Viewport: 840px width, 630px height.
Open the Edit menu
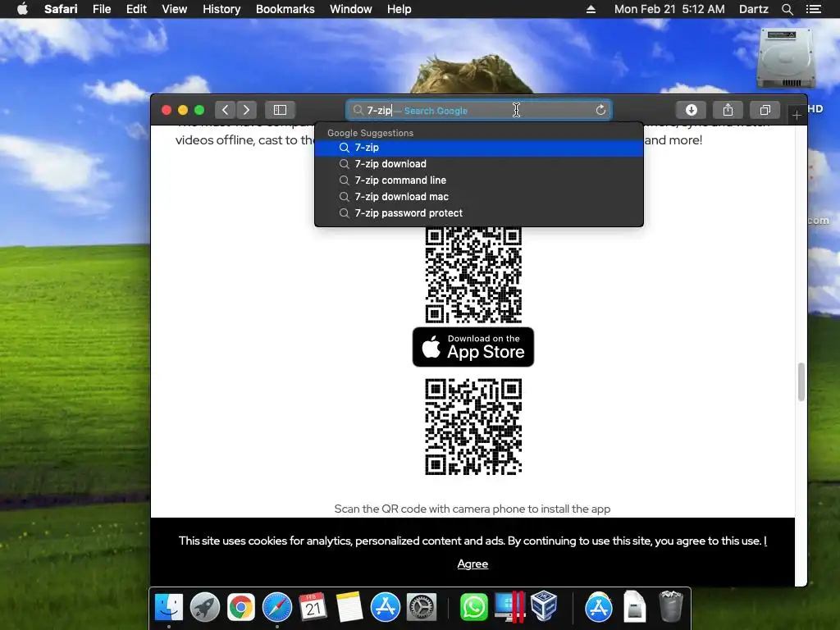tap(136, 9)
